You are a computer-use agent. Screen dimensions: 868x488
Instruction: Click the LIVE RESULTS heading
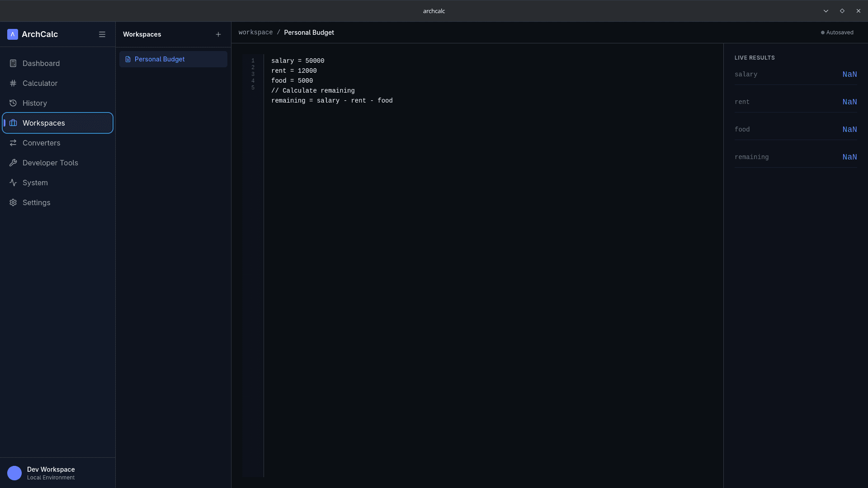[x=755, y=58]
